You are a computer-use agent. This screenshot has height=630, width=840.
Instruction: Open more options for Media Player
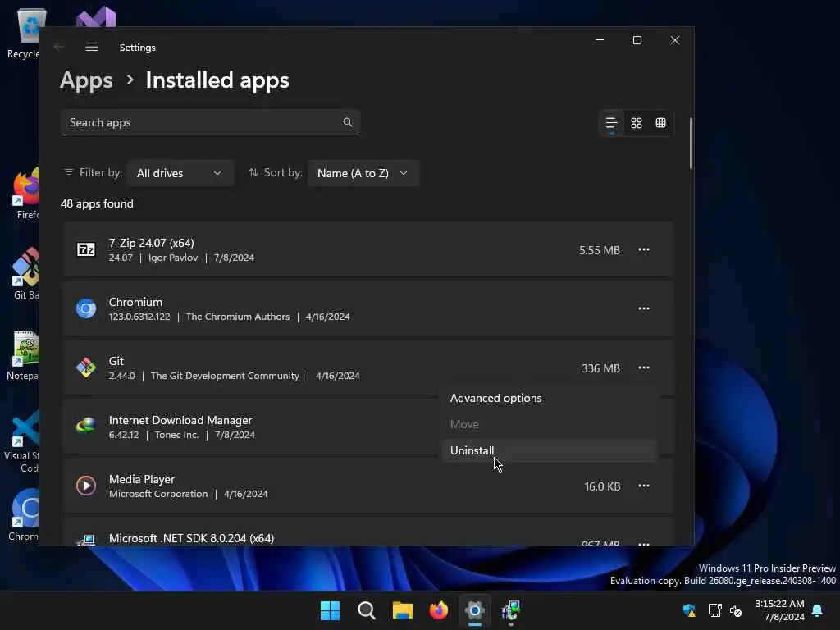click(x=644, y=486)
